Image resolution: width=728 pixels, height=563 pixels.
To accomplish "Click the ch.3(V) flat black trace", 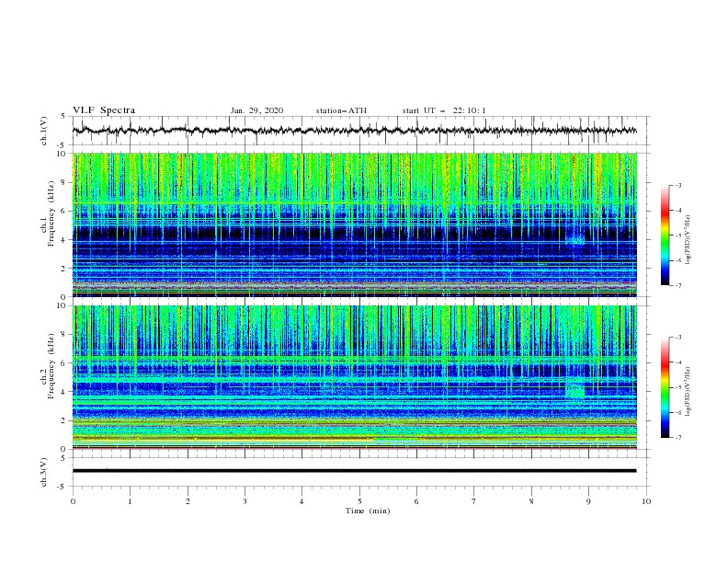I will tap(354, 471).
